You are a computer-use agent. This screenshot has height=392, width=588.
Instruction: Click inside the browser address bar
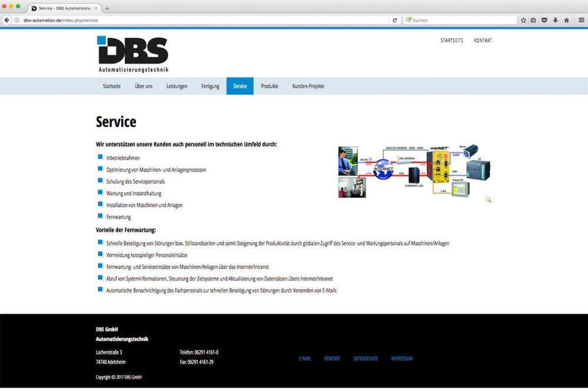pyautogui.click(x=176, y=19)
